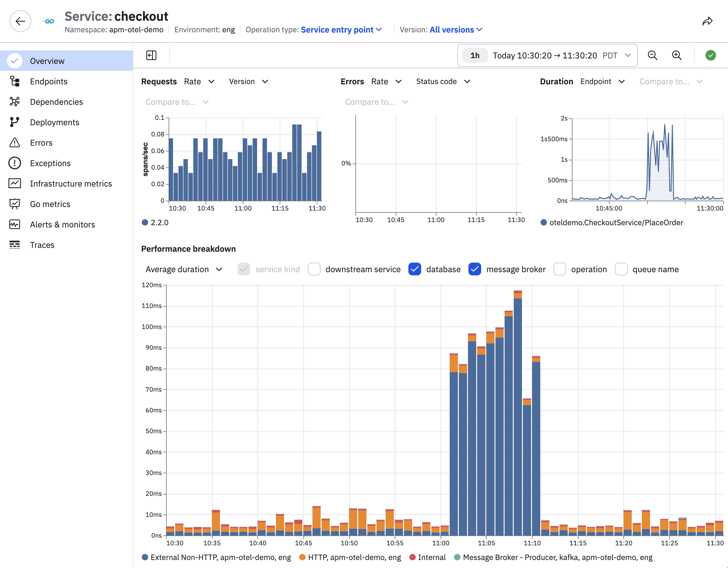Image resolution: width=728 pixels, height=568 pixels.
Task: Uncheck the database checkbox
Action: coord(415,269)
